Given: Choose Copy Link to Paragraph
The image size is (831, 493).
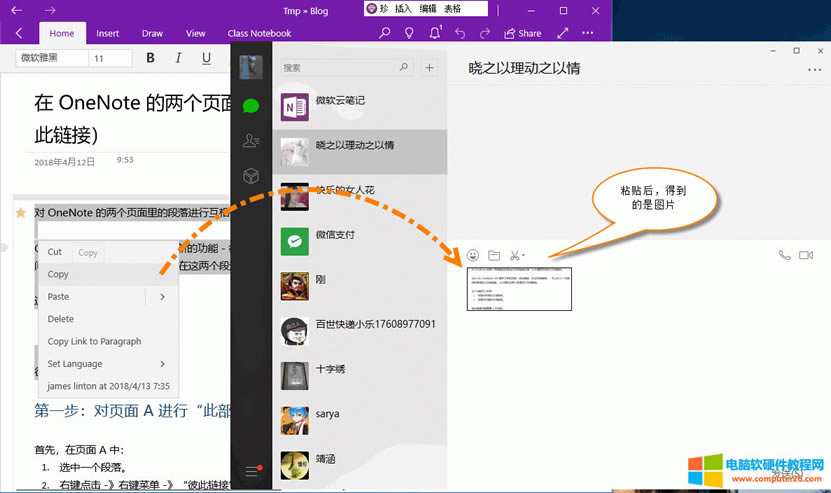Looking at the screenshot, I should click(x=94, y=341).
